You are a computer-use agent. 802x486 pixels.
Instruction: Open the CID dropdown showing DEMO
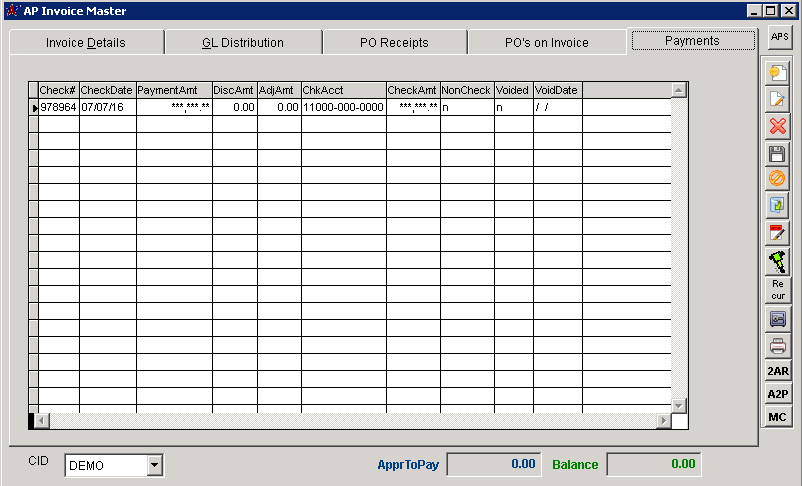click(x=154, y=465)
